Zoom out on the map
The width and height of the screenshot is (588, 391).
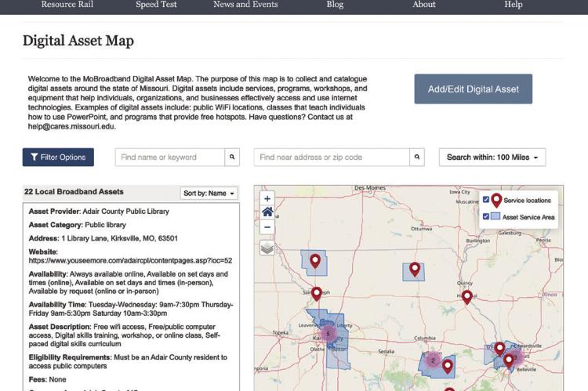click(267, 226)
